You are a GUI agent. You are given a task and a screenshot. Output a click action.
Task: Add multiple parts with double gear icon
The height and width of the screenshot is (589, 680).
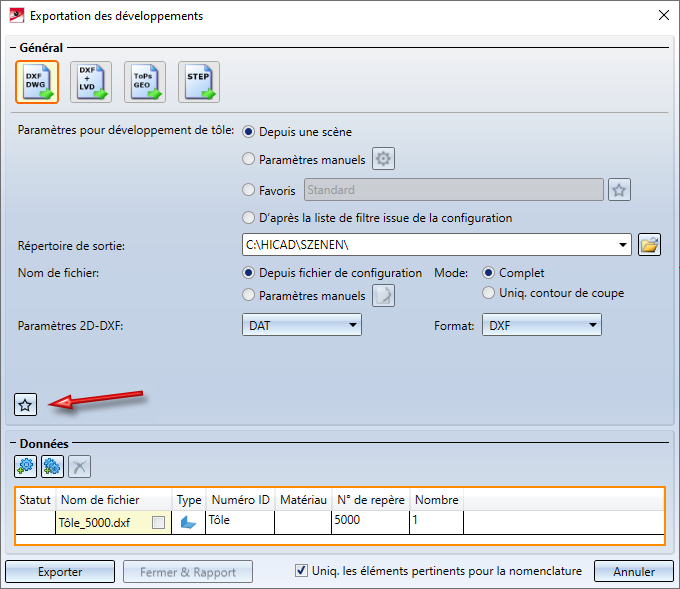52,467
